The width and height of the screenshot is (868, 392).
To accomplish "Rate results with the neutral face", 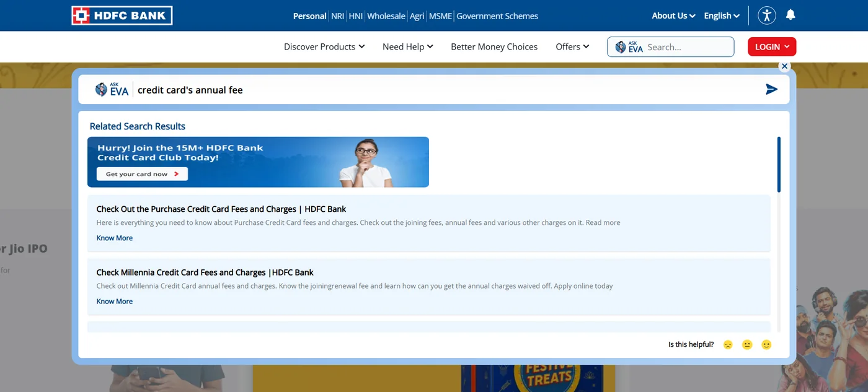I will click(x=747, y=345).
